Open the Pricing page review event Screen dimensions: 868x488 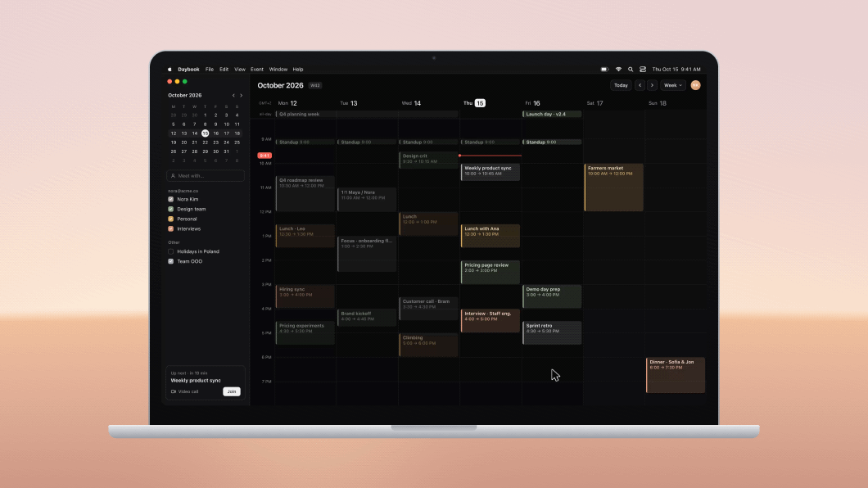(x=490, y=272)
